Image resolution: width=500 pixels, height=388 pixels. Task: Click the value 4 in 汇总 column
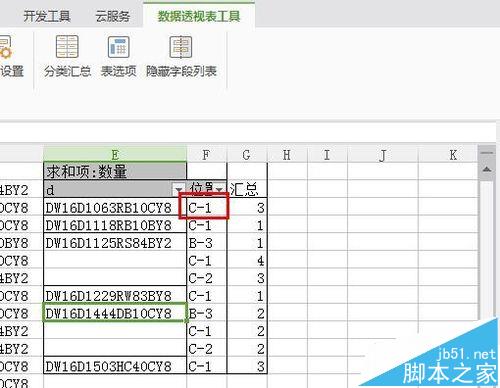[247, 260]
